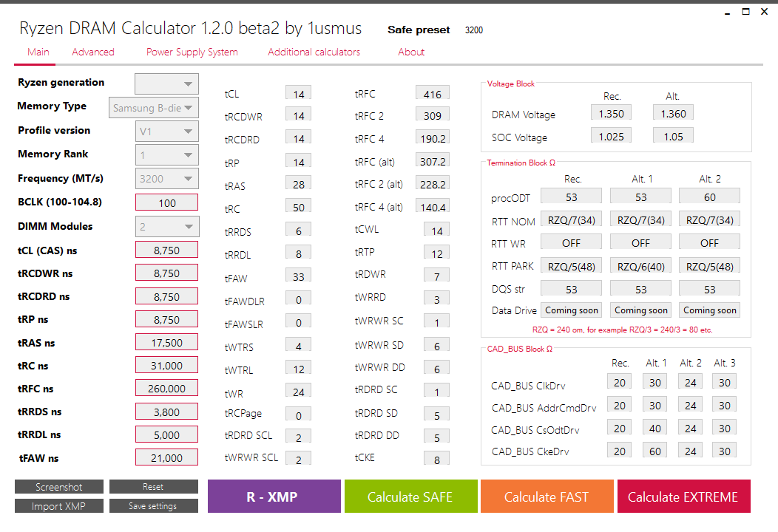Click the tRFC value 416
Image resolution: width=778 pixels, height=532 pixels.
pos(433,93)
